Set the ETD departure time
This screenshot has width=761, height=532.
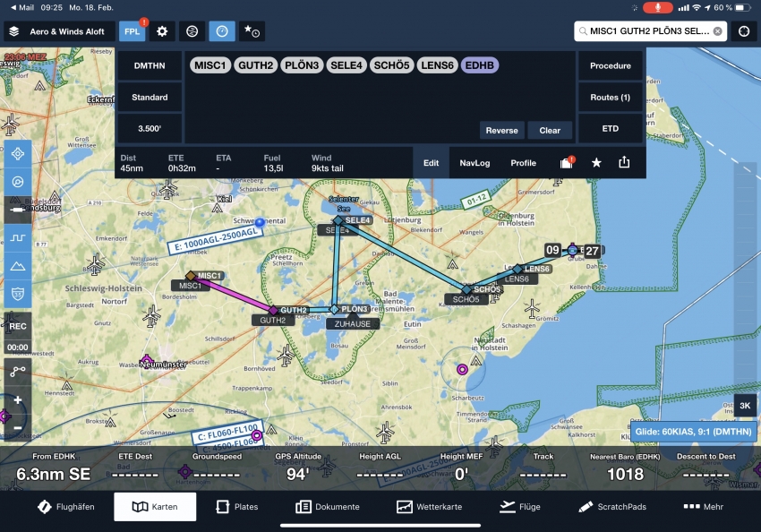tap(611, 129)
